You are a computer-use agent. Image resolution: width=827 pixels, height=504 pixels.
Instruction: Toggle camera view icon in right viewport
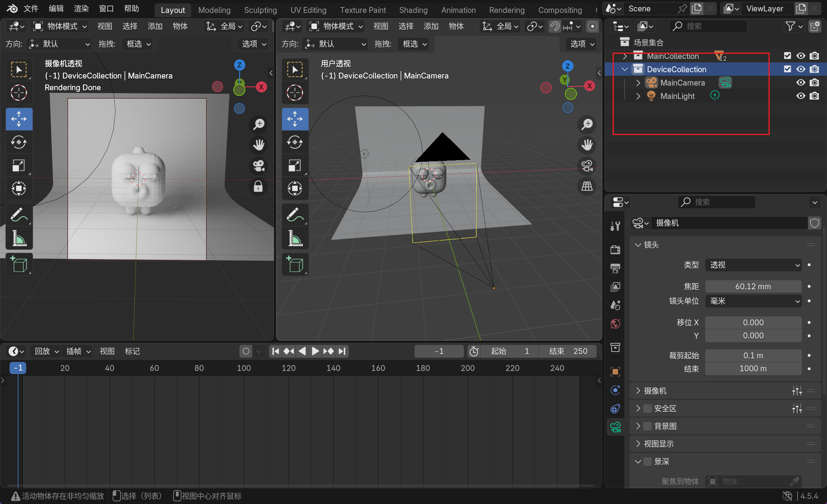[587, 166]
